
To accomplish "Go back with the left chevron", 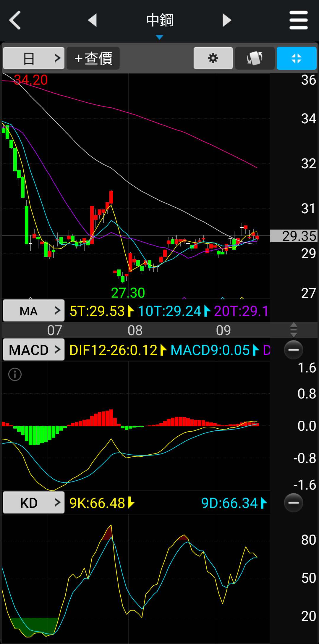I will [15, 20].
